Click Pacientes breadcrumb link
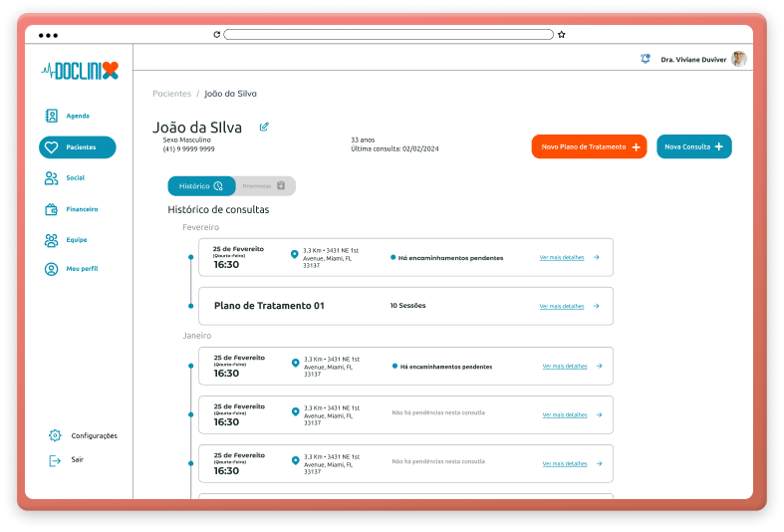 click(x=171, y=94)
